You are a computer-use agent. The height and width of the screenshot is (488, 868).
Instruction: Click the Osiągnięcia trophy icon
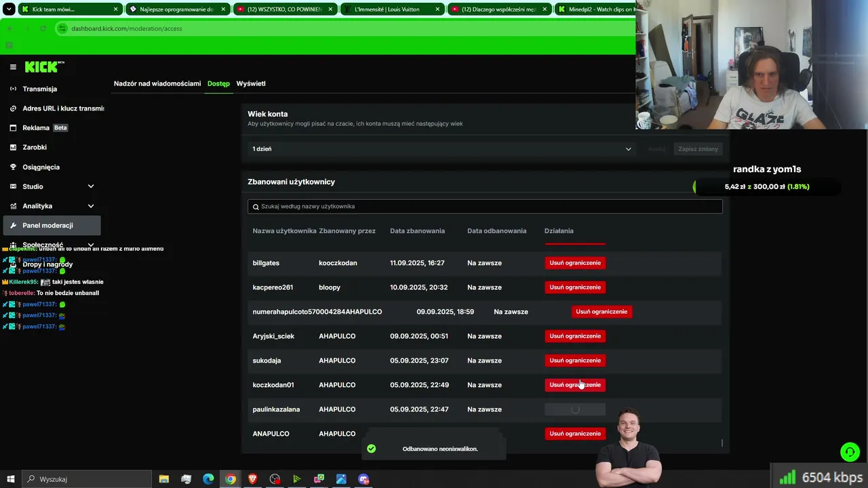[13, 167]
